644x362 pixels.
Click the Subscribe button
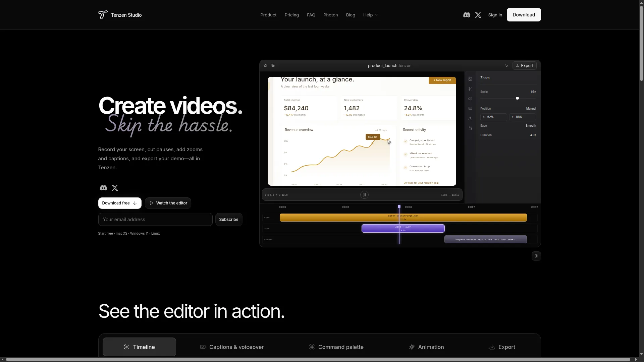pyautogui.click(x=229, y=220)
